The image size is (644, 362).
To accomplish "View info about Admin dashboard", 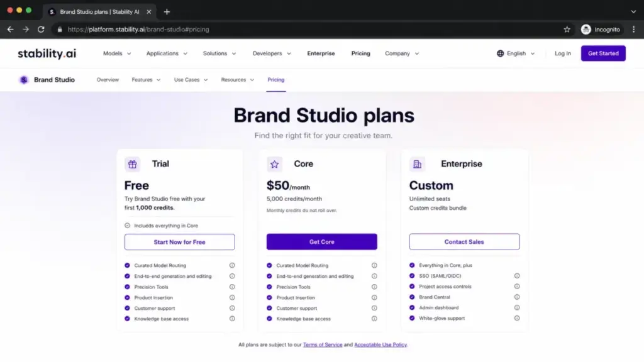I will 517,308.
